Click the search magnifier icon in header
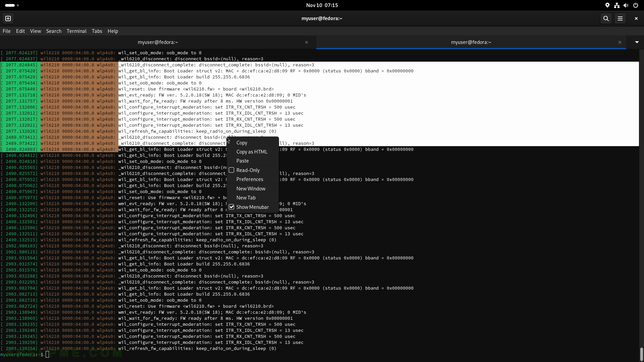 606,18
